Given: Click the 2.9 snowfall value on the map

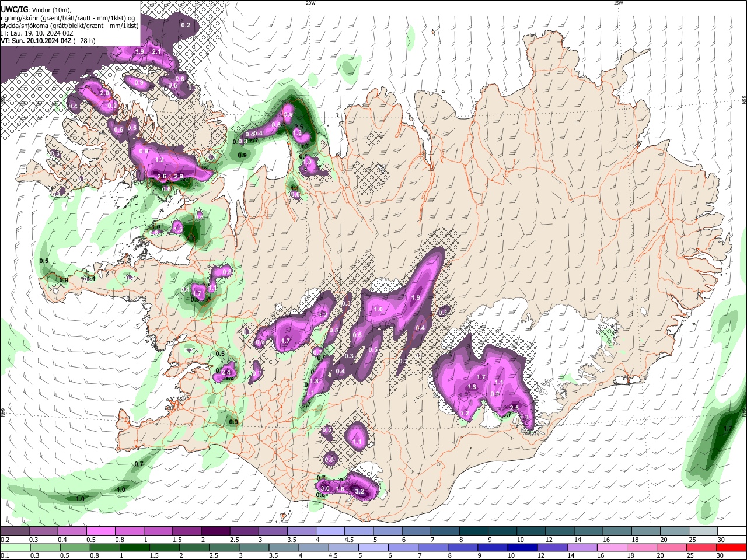Looking at the screenshot, I should [x=179, y=176].
